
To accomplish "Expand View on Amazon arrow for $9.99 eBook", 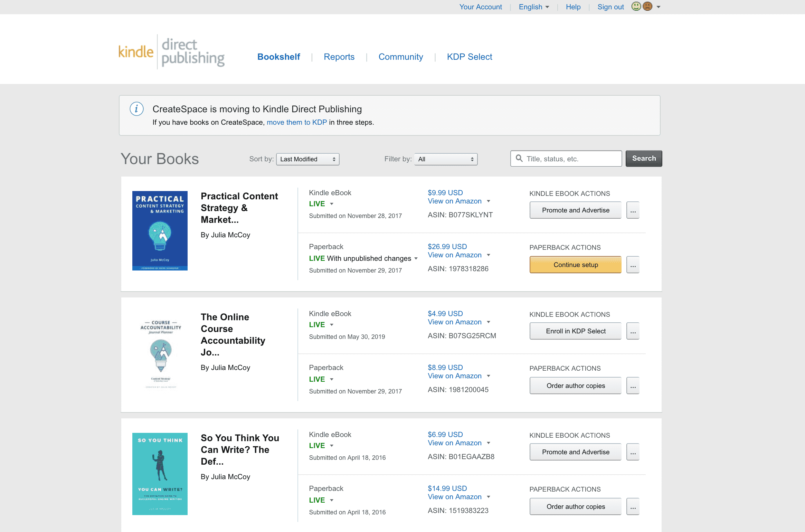I will 489,201.
